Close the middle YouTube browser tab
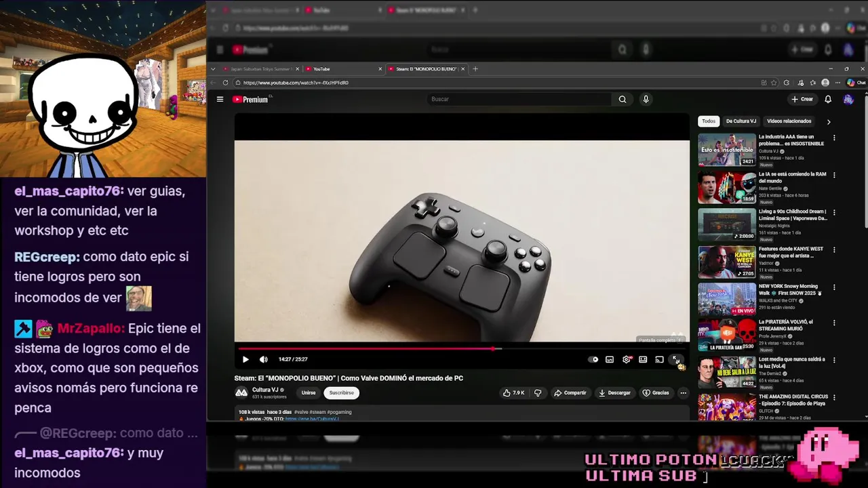 tap(380, 69)
